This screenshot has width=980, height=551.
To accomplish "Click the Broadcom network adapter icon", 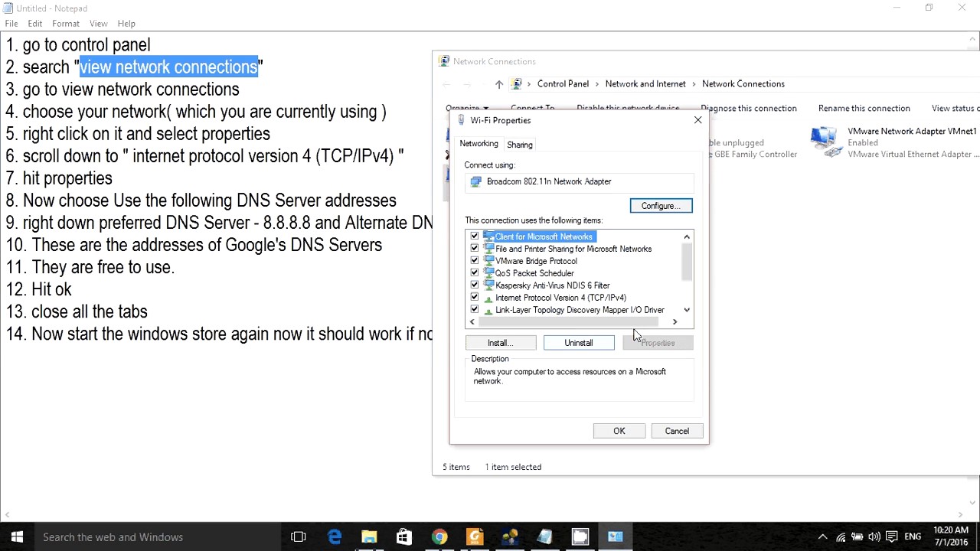I will coord(476,181).
